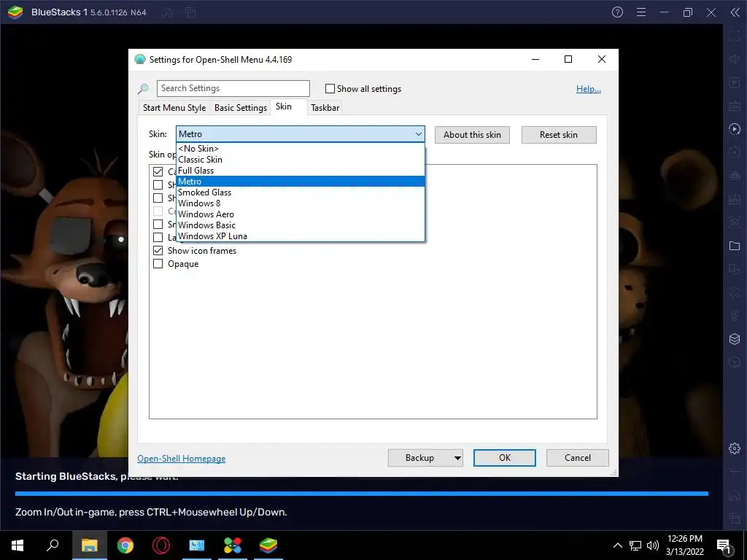Choose Windows XP Luna from skin list
Screen dimensions: 747x560
coord(300,236)
